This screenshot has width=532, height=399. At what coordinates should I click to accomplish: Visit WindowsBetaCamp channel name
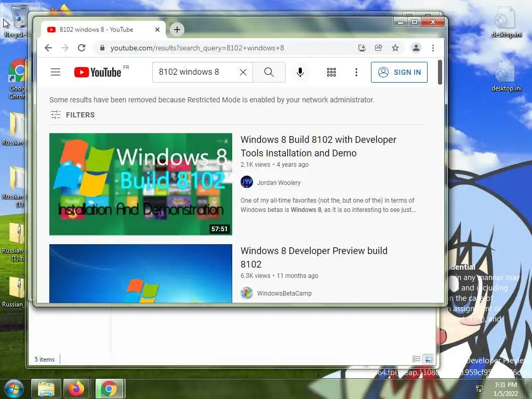284,293
